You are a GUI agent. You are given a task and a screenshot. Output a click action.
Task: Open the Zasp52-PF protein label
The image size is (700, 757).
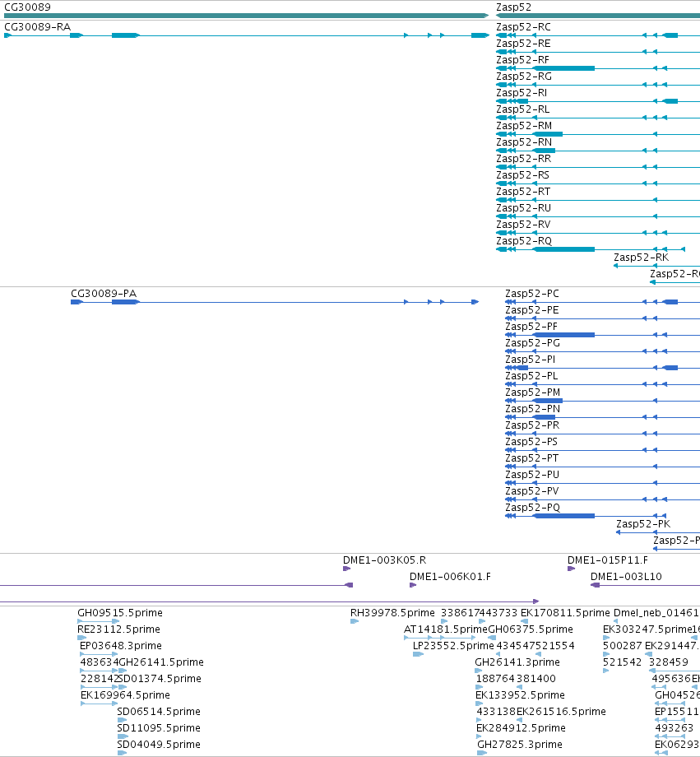[531, 327]
